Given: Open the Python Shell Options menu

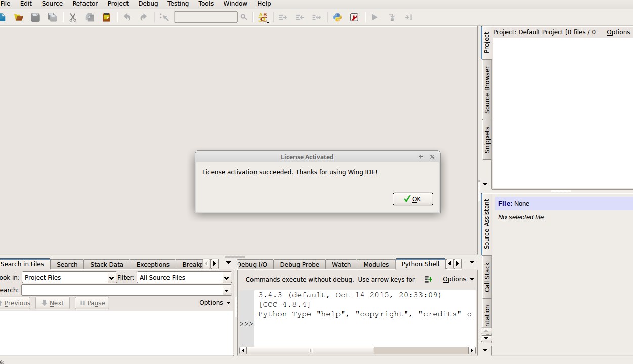Looking at the screenshot, I should coord(458,279).
